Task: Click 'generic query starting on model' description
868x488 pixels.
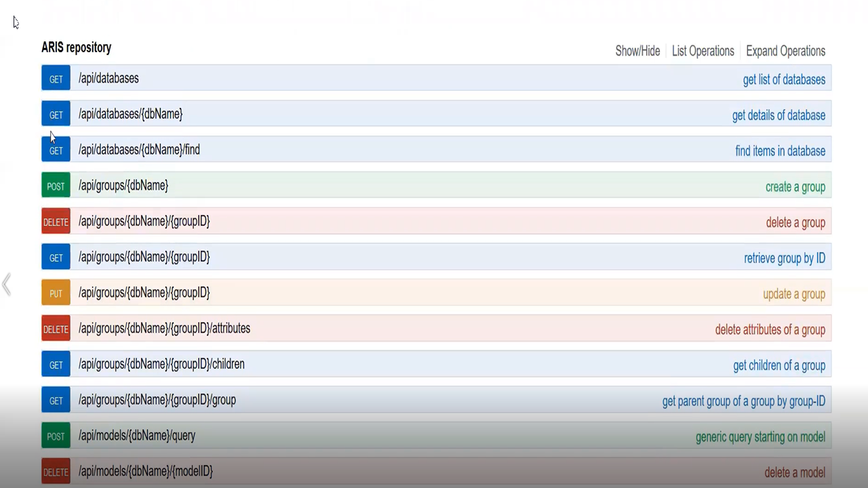Action: (x=759, y=437)
